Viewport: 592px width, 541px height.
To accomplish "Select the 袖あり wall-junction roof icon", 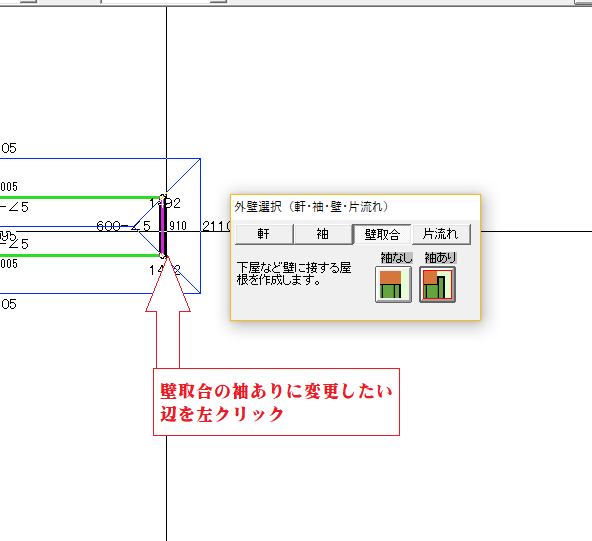I will [437, 285].
